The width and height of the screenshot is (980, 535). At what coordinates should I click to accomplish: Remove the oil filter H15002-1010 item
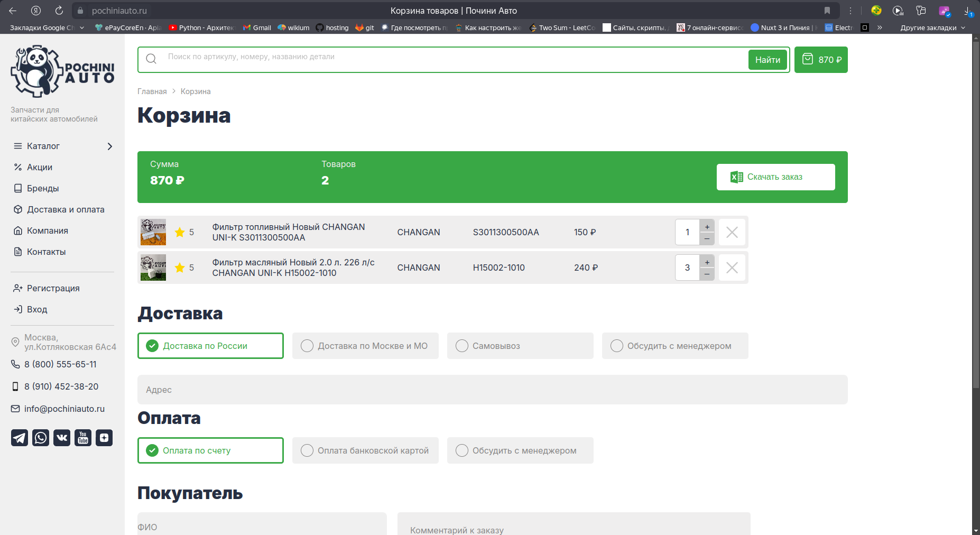tap(732, 267)
